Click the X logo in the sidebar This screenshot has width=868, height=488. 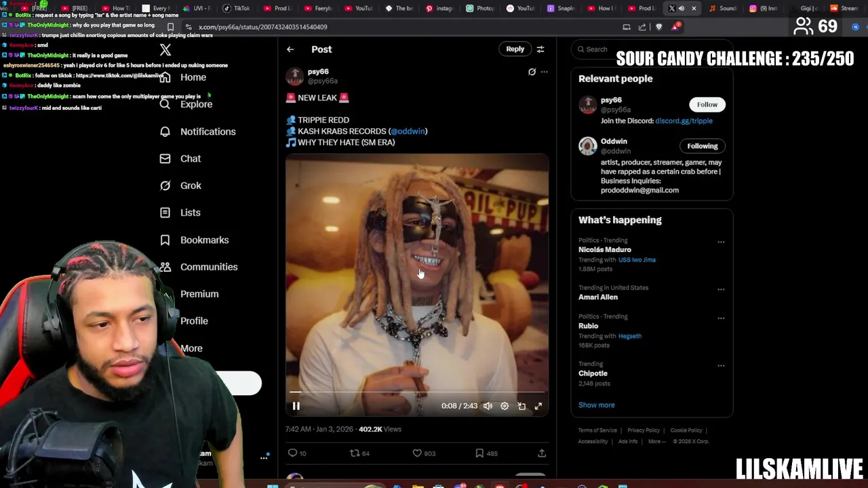(x=165, y=49)
